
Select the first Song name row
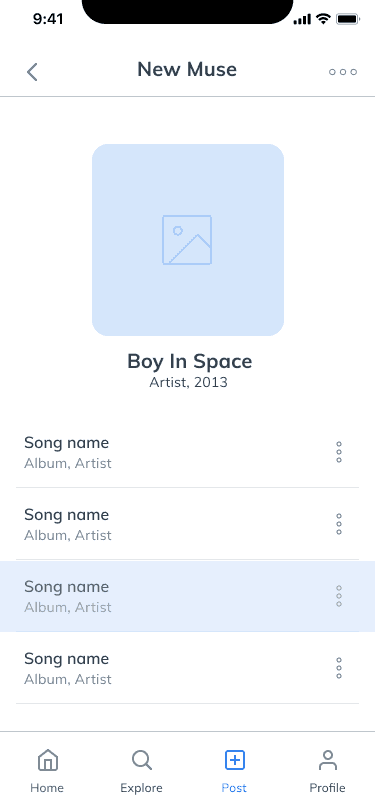(x=188, y=452)
